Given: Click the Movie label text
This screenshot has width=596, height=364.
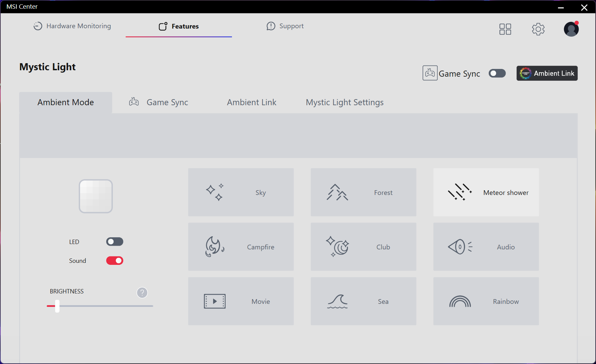Looking at the screenshot, I should point(261,301).
